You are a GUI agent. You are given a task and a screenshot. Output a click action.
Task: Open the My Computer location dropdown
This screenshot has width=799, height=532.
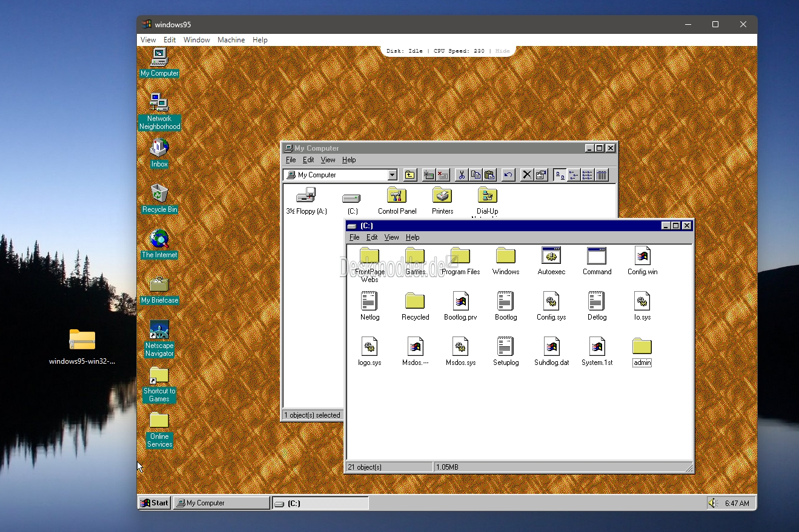pos(392,175)
